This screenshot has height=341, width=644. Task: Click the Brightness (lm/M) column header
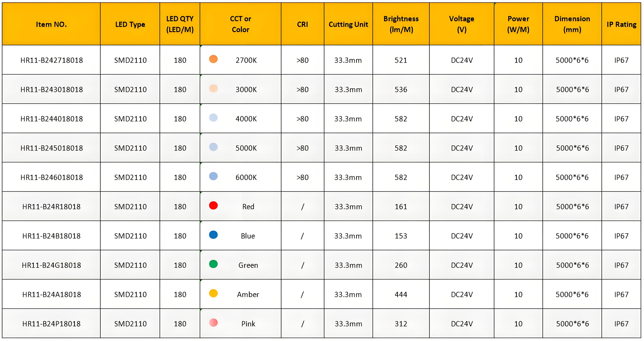coord(401,24)
